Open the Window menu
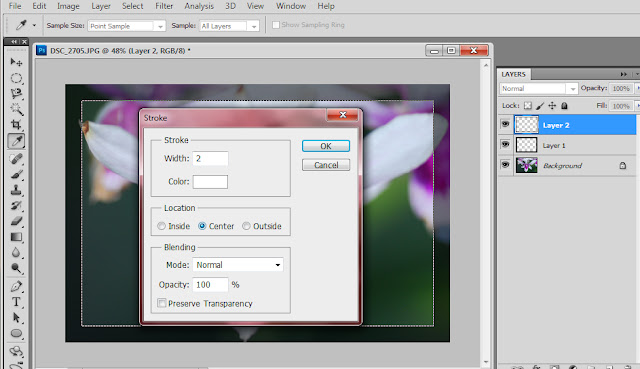This screenshot has width=640, height=369. tap(291, 6)
